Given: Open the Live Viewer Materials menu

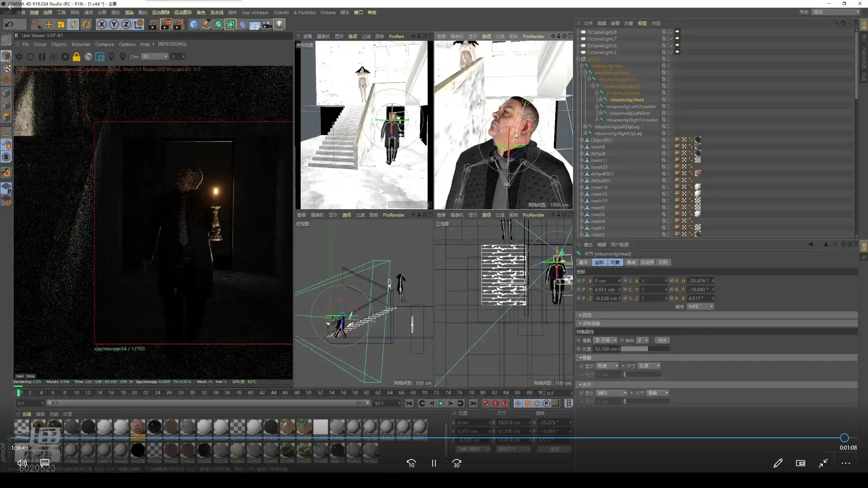Looking at the screenshot, I should (x=81, y=44).
